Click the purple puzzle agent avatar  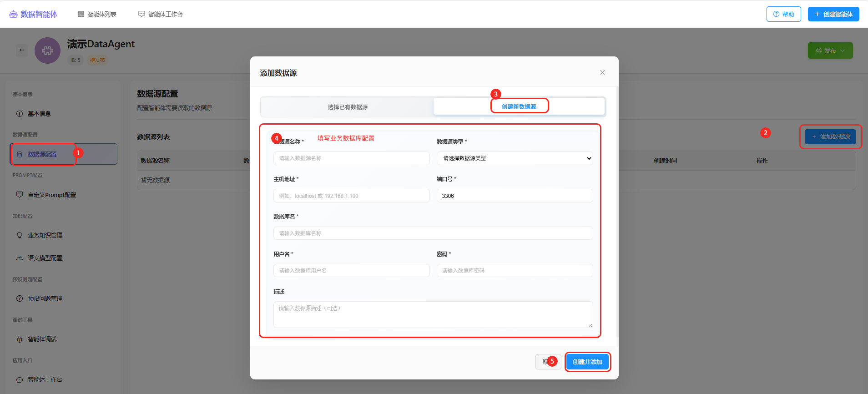(47, 51)
